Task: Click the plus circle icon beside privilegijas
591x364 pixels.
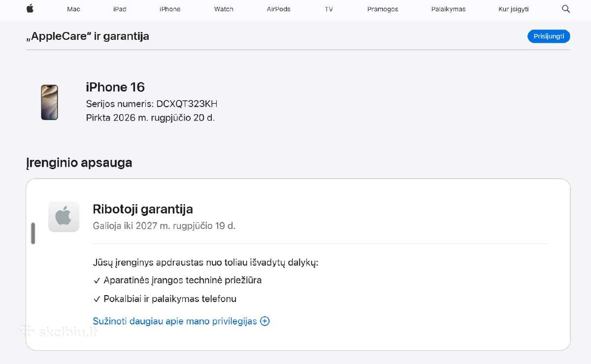Action: click(265, 321)
